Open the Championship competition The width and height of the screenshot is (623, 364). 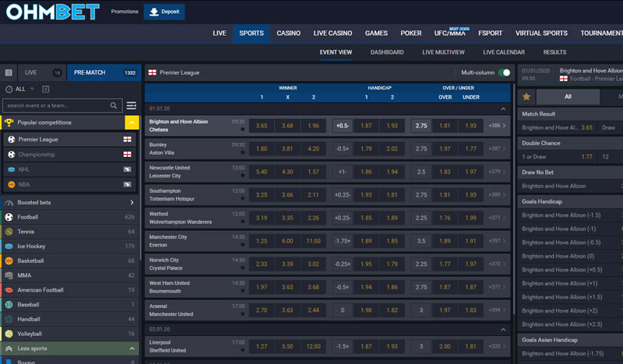[x=69, y=155]
